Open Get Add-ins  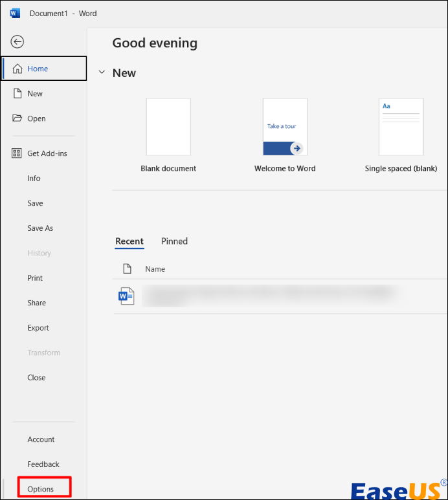click(44, 153)
